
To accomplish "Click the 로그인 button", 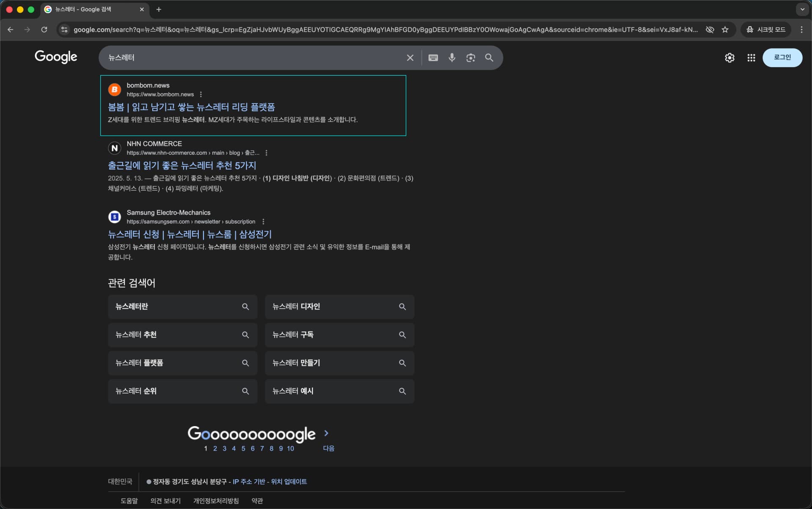I will [782, 57].
